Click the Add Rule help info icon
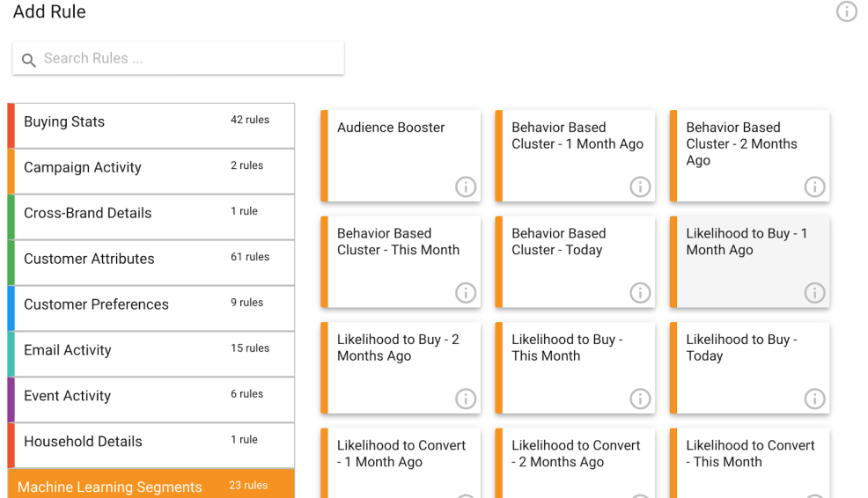Image resolution: width=868 pixels, height=498 pixels. coord(846,11)
